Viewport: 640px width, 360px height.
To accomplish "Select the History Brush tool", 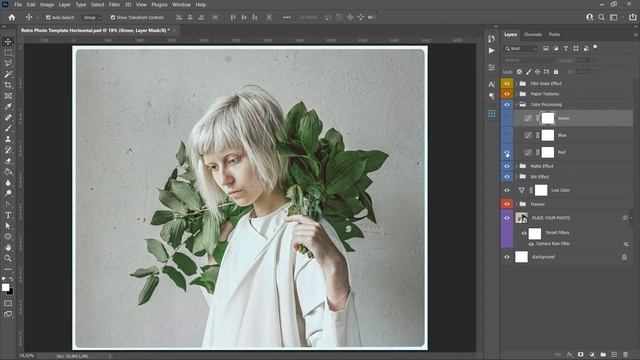I will (8, 150).
